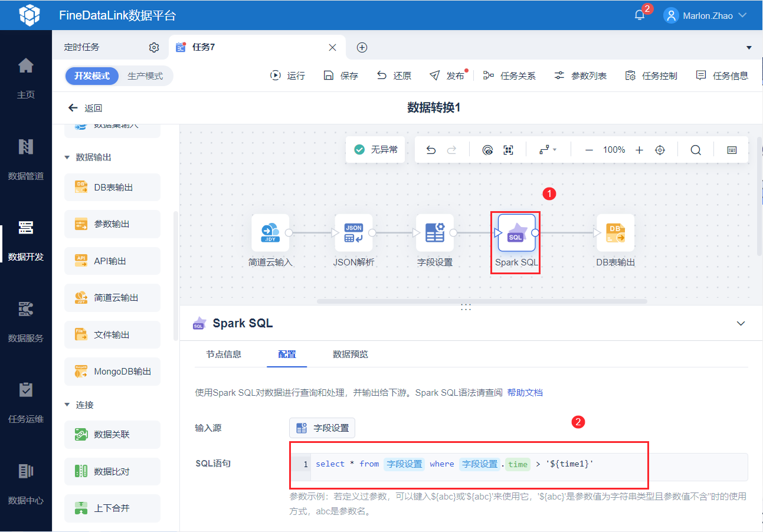Click the 字段设置 input source chip
This screenshot has width=763, height=532.
point(322,428)
